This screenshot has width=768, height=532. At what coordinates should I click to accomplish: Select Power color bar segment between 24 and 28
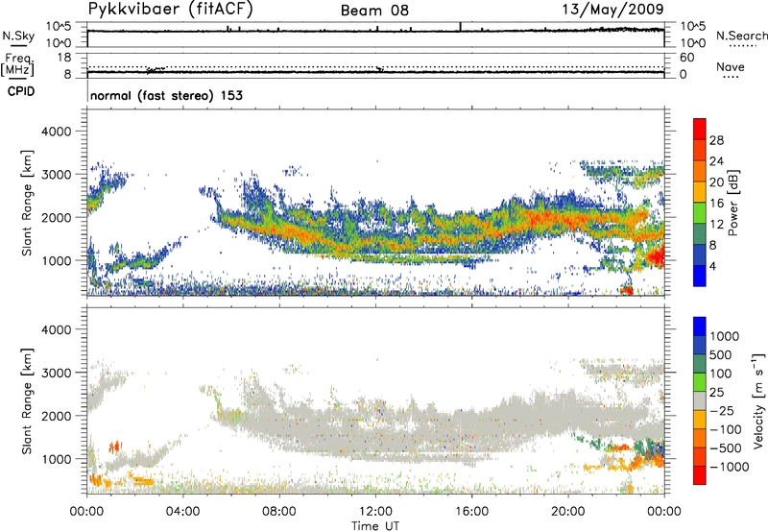point(700,150)
